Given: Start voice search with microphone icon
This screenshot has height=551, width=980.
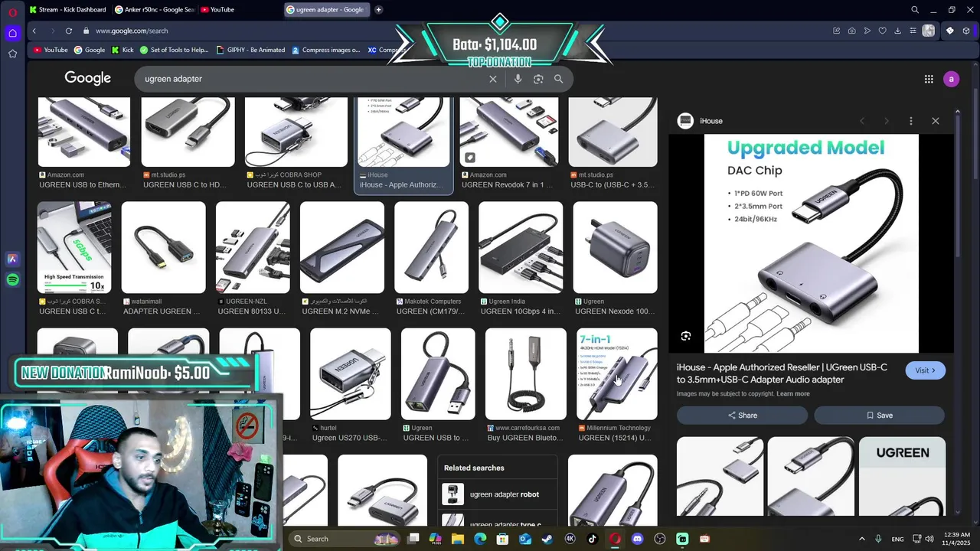Looking at the screenshot, I should (518, 79).
